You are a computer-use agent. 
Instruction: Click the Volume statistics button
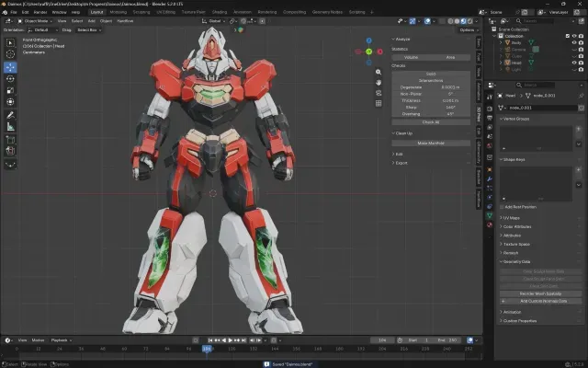coord(411,57)
